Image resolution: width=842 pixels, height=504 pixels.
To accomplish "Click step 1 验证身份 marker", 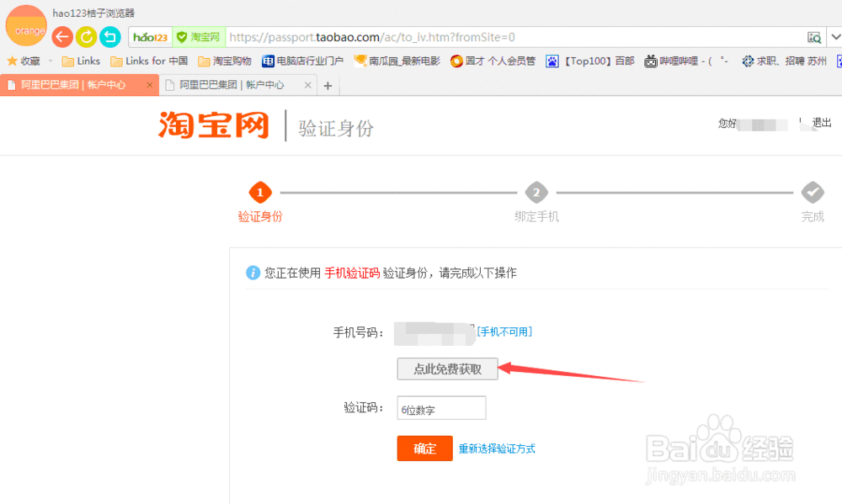I will (x=260, y=192).
